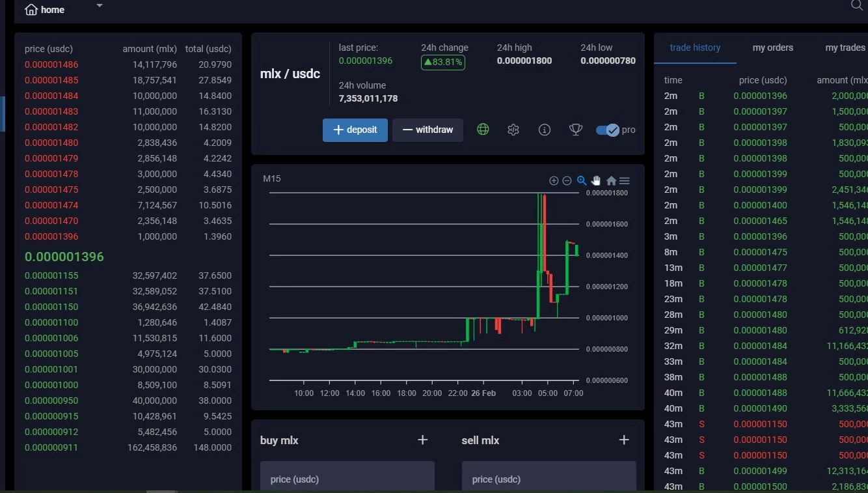Expand the sell mlx panel plus
This screenshot has height=493, width=868.
coord(624,440)
